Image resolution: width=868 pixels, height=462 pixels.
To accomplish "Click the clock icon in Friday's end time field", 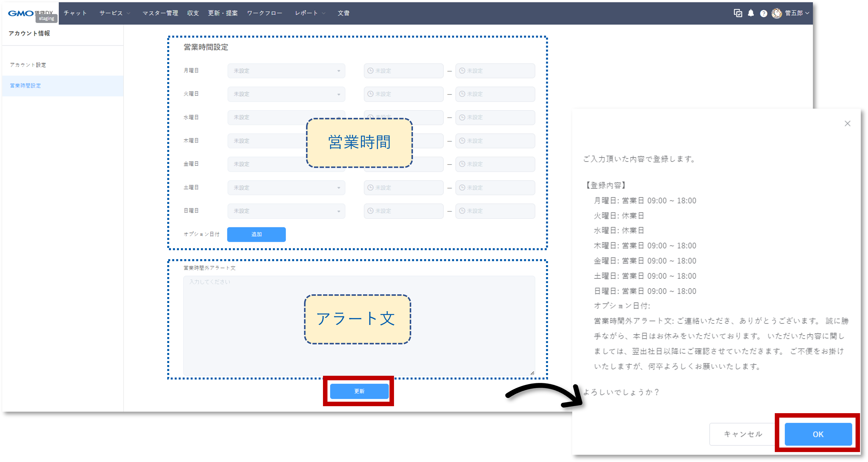I will (462, 164).
